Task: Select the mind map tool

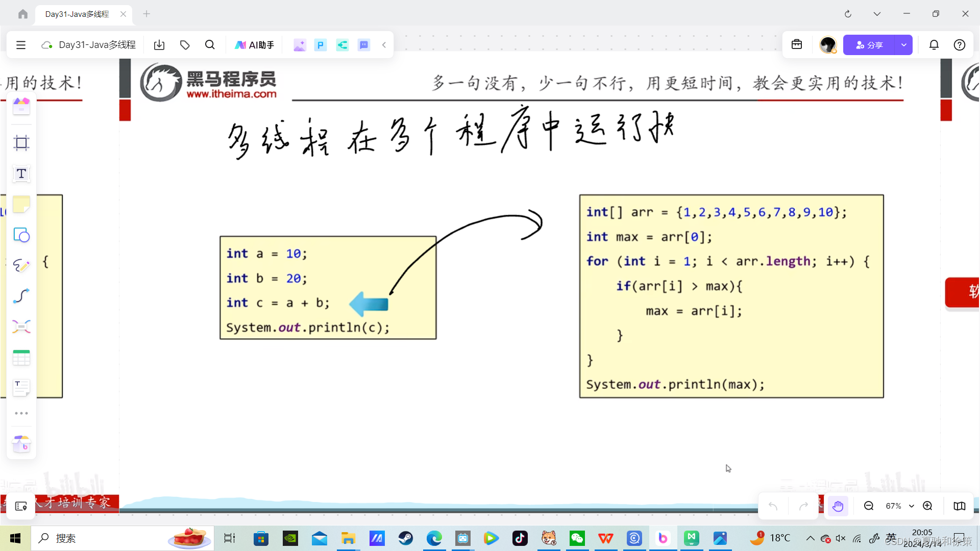Action: (x=21, y=327)
